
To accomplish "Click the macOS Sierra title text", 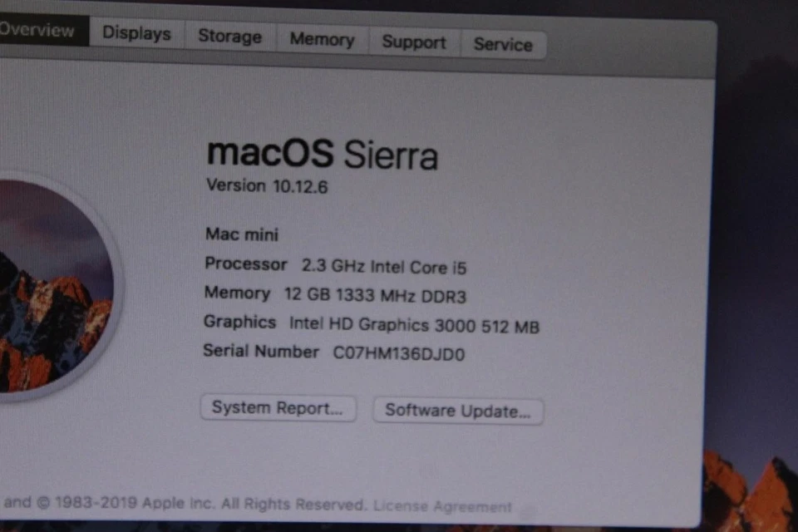I will (323, 155).
